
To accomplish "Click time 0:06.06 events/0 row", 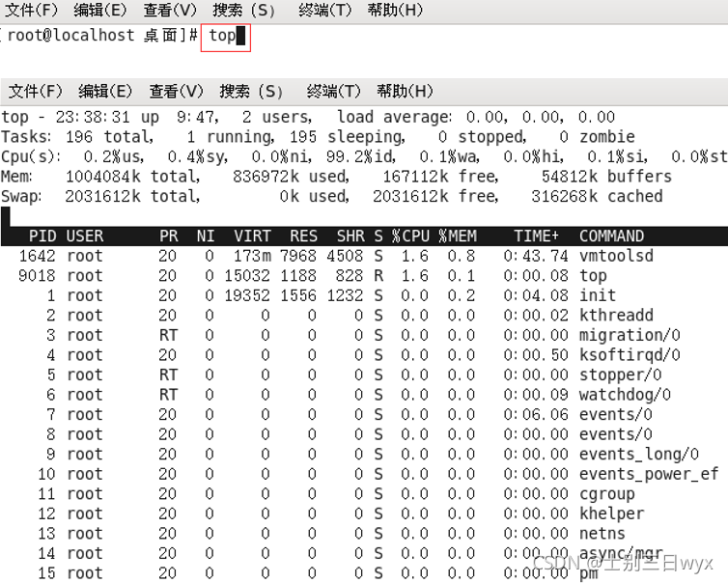I will click(536, 414).
